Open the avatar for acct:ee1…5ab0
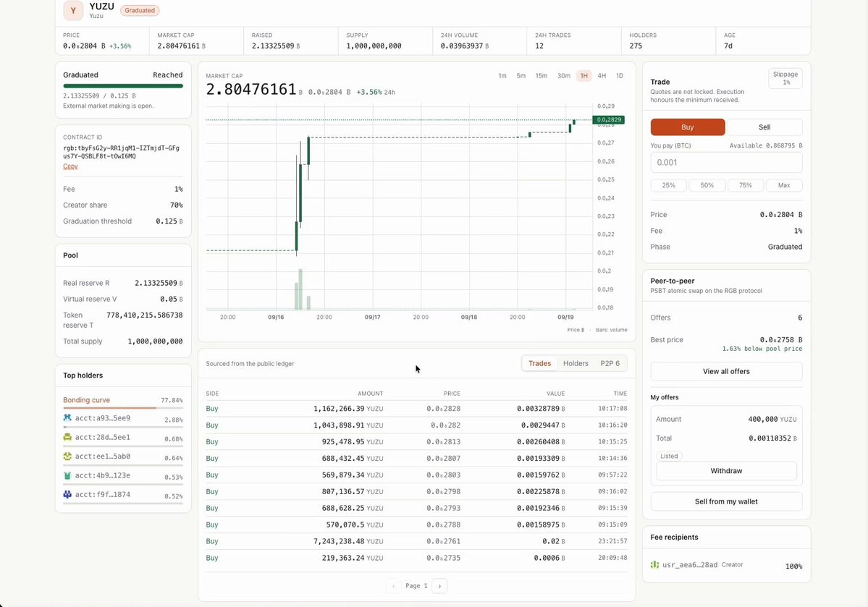 click(x=67, y=456)
